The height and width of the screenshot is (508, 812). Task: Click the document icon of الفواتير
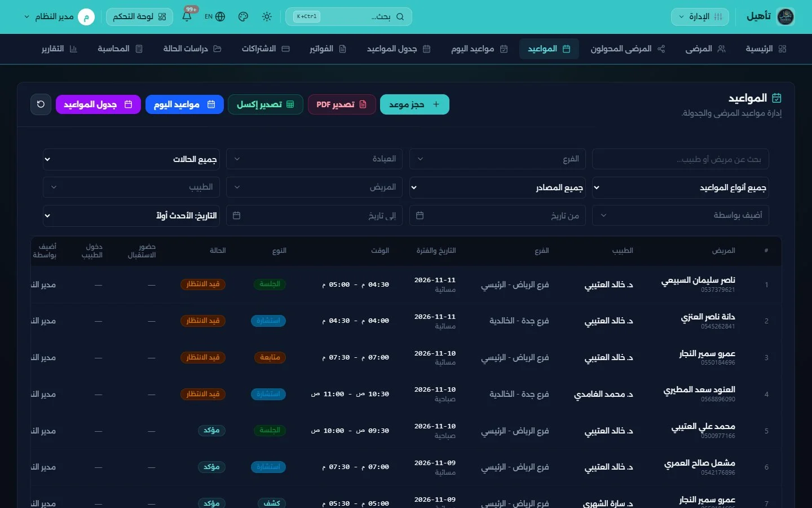(342, 49)
